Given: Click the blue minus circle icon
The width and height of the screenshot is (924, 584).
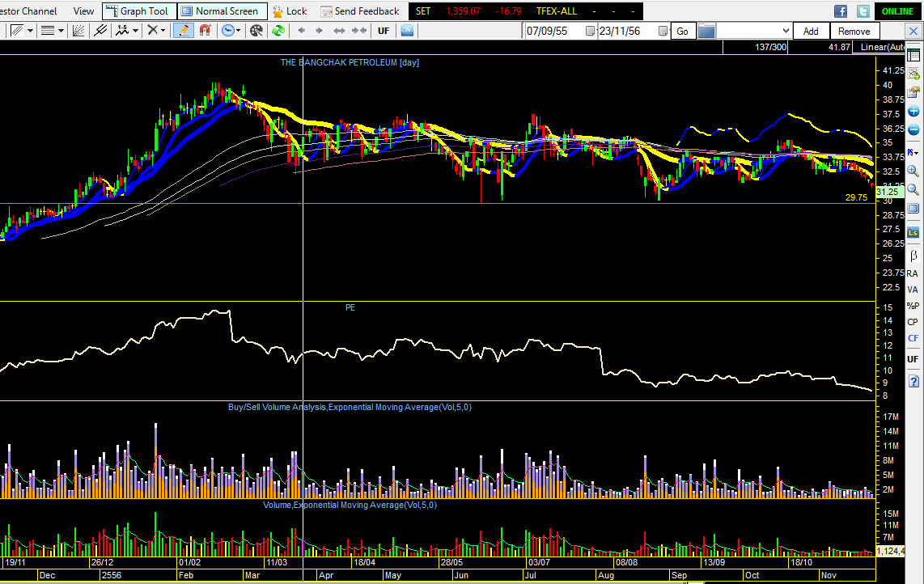Looking at the screenshot, I should [x=913, y=129].
